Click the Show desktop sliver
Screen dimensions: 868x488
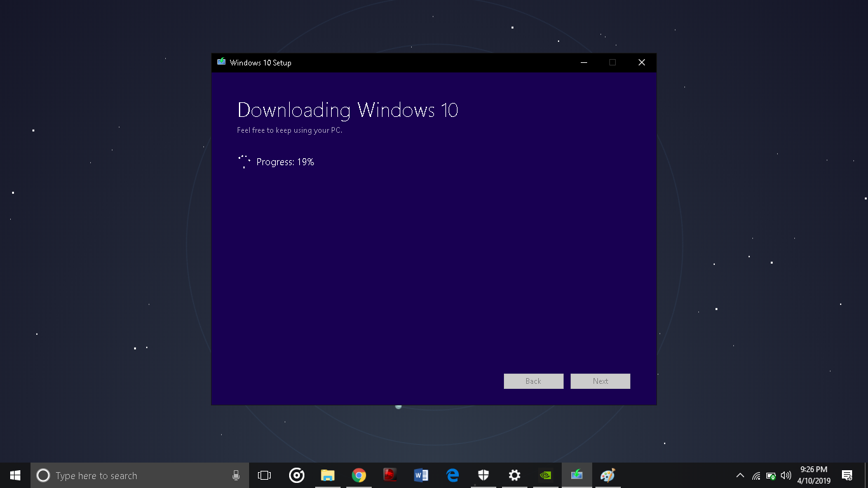pos(866,475)
